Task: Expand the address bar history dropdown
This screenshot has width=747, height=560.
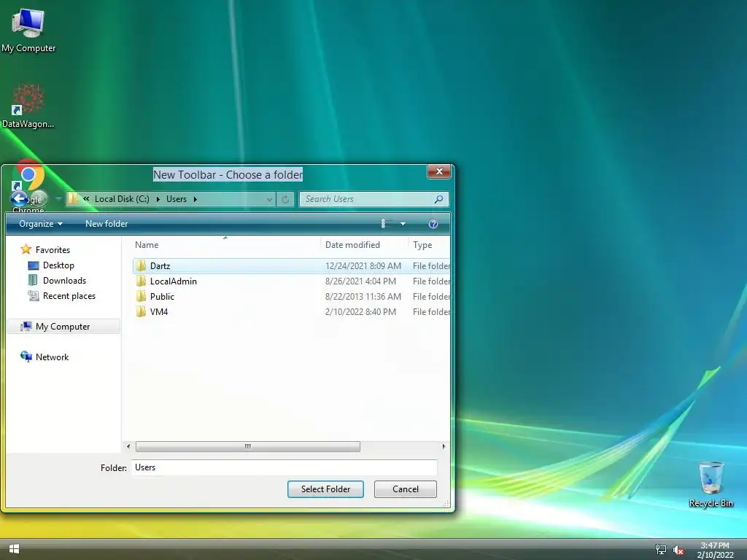Action: coord(270,199)
